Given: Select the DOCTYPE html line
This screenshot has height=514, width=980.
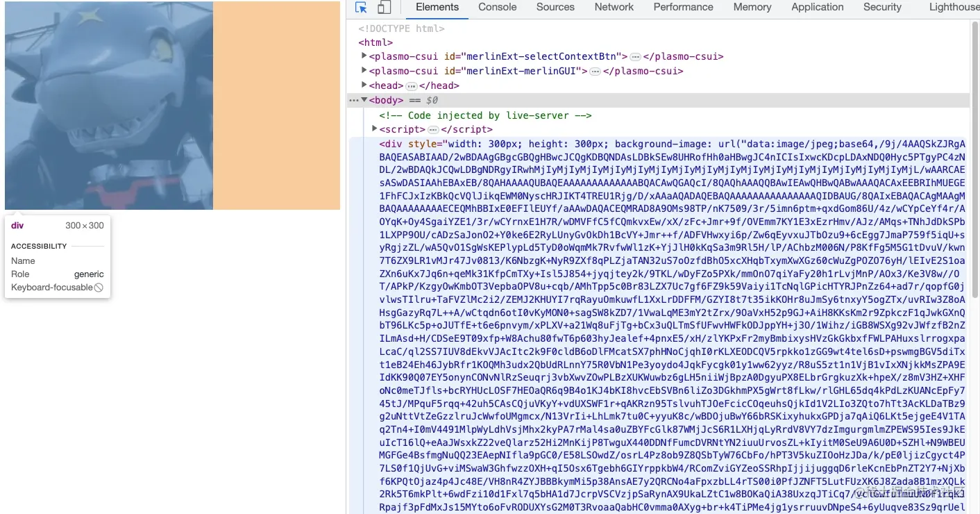Looking at the screenshot, I should pos(402,28).
